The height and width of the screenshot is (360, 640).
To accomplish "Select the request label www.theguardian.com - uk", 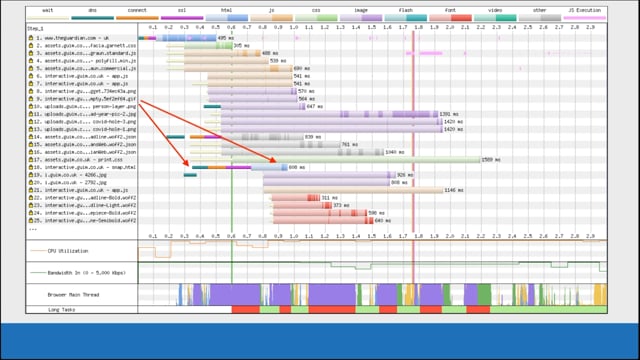I will [x=77, y=38].
